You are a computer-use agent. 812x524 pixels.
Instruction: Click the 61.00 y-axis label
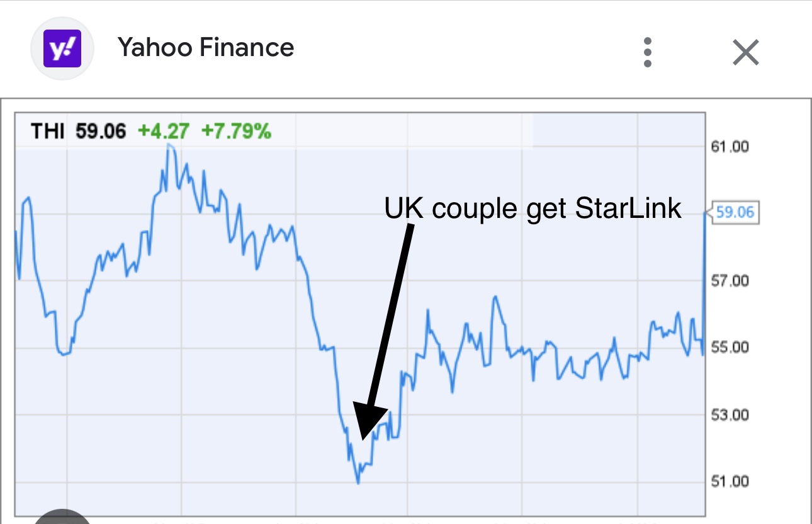(730, 147)
